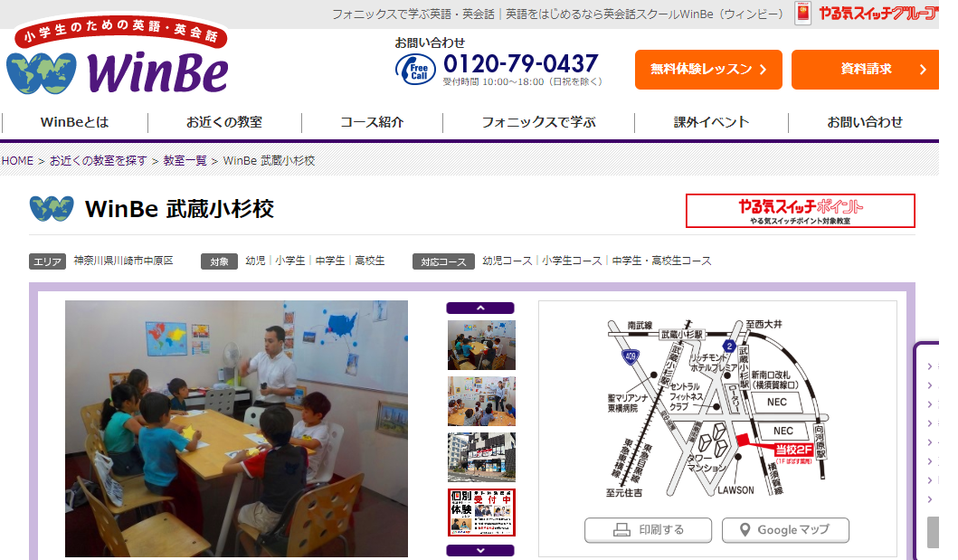The image size is (958, 560).
Task: Open the Google マップ button
Action: coord(786,530)
